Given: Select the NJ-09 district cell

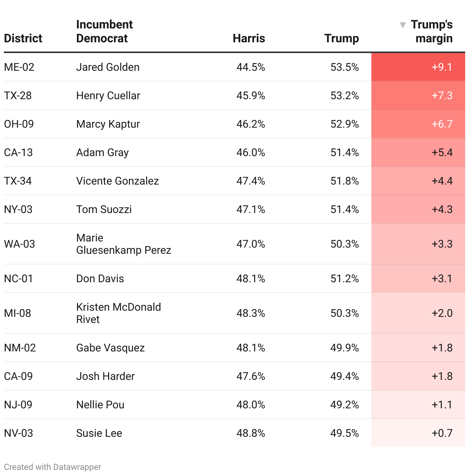Looking at the screenshot, I should coord(18,405).
